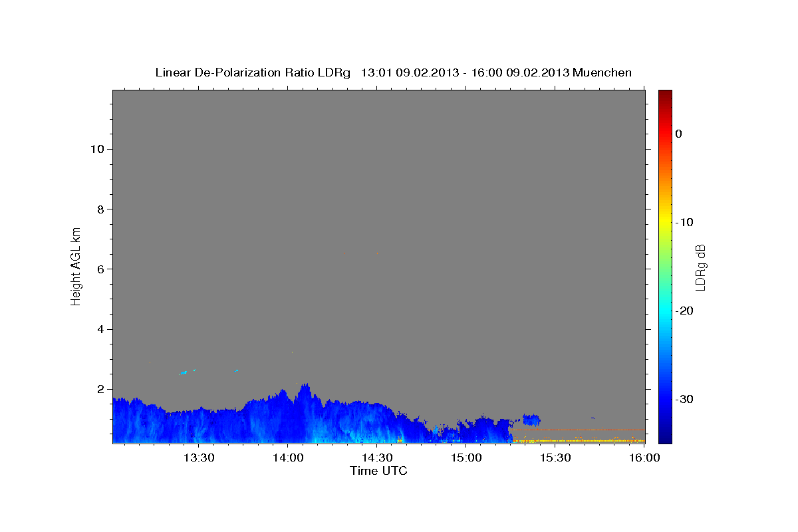Viewport: 798px width, 532px height.
Task: Click the colorbar value -30
Action: 685,399
